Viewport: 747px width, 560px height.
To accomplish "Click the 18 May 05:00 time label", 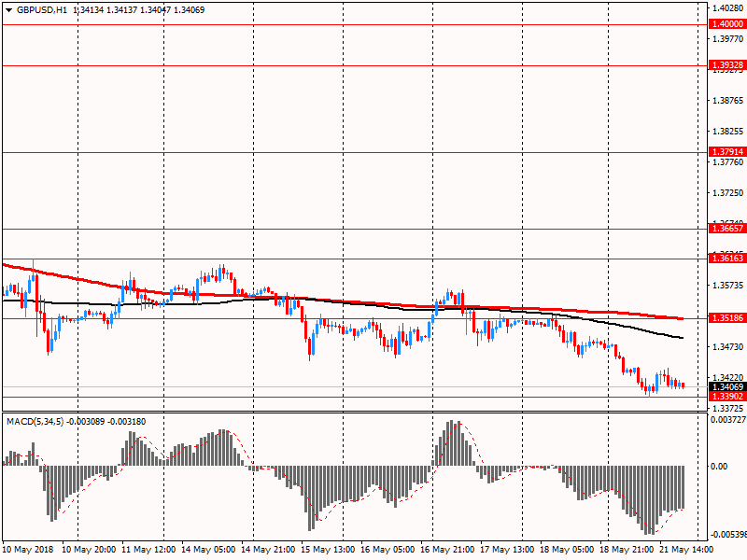I will [567, 550].
